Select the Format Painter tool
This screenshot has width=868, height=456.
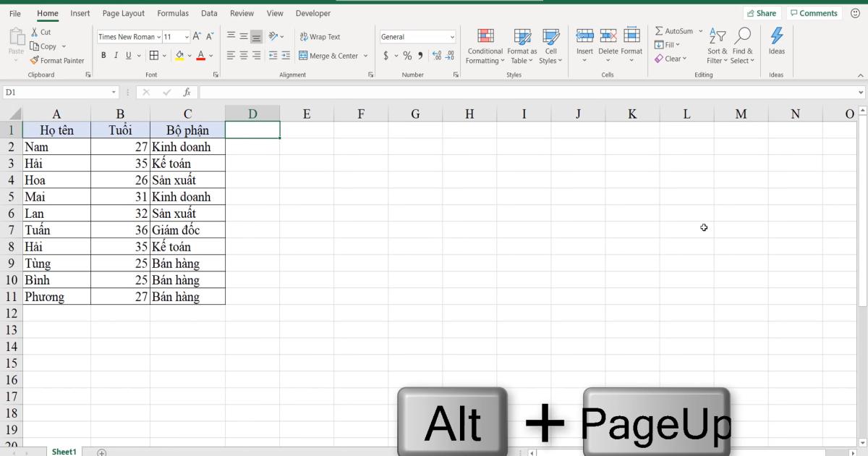click(58, 60)
